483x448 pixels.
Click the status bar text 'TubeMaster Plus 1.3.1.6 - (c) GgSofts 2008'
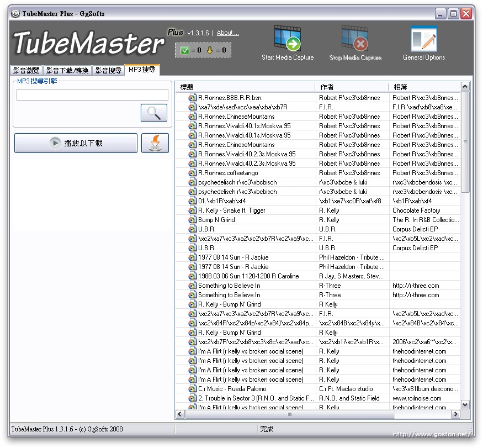pyautogui.click(x=67, y=429)
